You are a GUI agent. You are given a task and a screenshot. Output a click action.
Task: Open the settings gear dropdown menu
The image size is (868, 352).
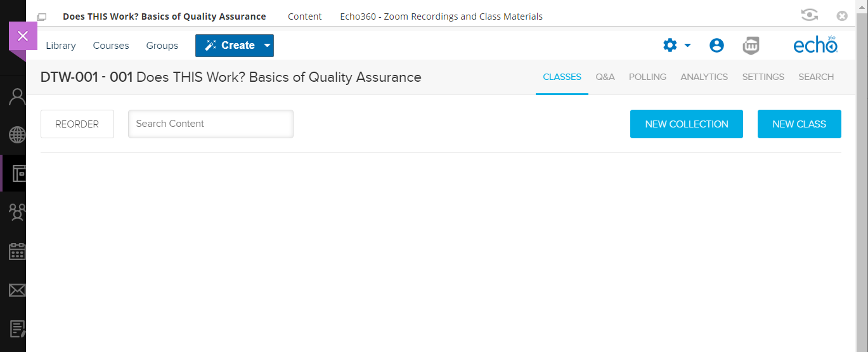point(677,46)
